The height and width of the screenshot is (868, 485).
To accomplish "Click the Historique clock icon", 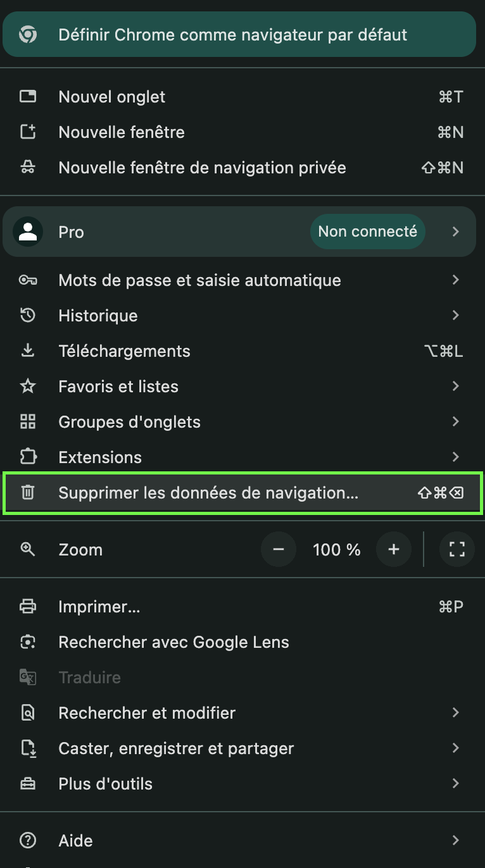I will click(28, 316).
